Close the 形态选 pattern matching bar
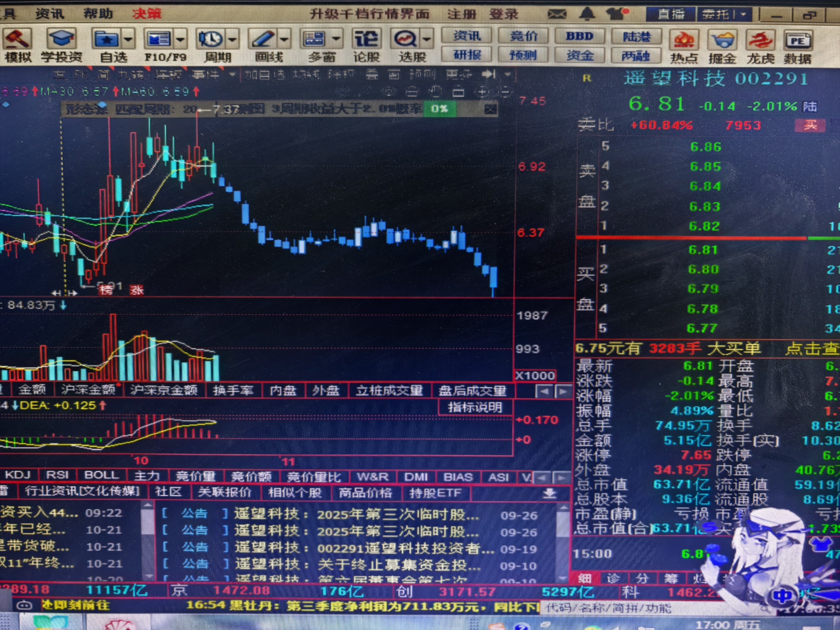840x630 pixels. (x=491, y=109)
